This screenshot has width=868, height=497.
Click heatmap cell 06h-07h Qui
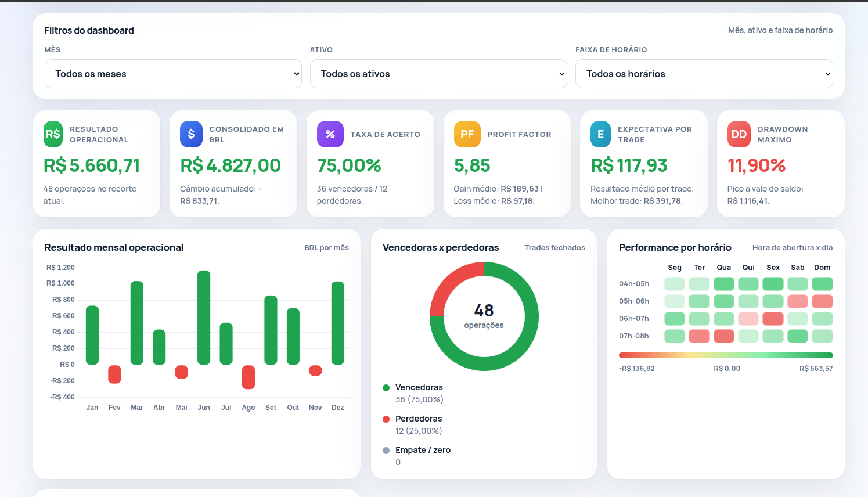pos(748,319)
